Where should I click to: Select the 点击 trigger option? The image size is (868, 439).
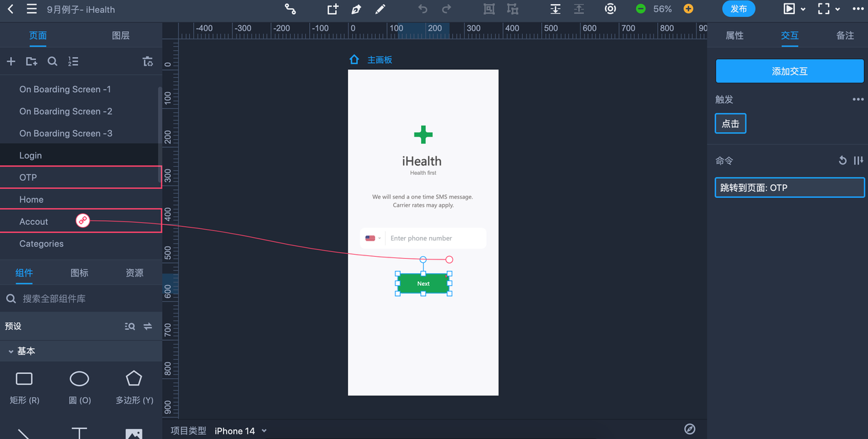(x=730, y=124)
